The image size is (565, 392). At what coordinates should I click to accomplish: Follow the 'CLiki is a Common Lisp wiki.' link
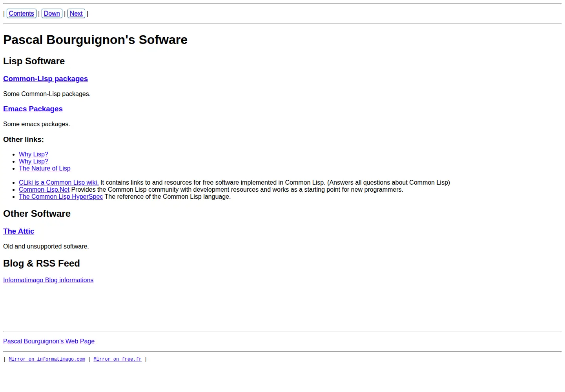coord(59,183)
